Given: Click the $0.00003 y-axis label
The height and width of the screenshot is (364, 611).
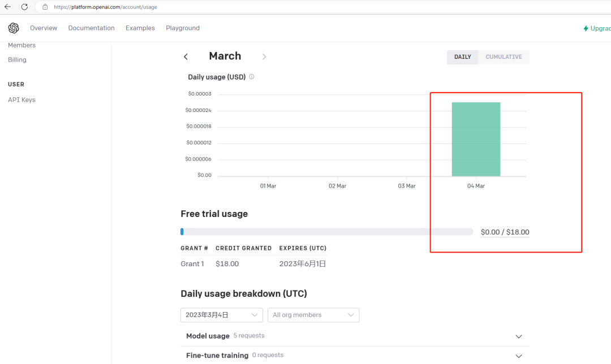Looking at the screenshot, I should (x=200, y=94).
